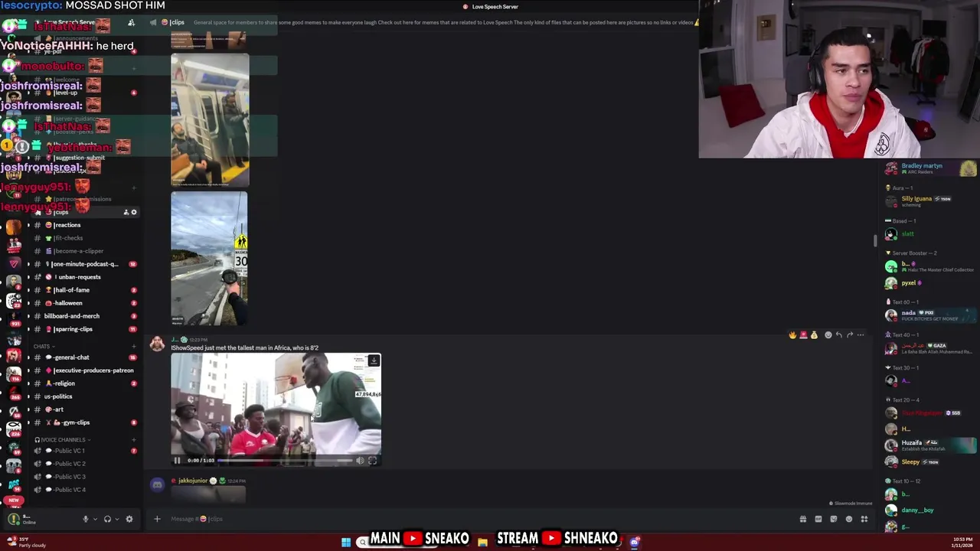The image size is (980, 551).
Task: Add channel to the CHATS category
Action: point(134,347)
